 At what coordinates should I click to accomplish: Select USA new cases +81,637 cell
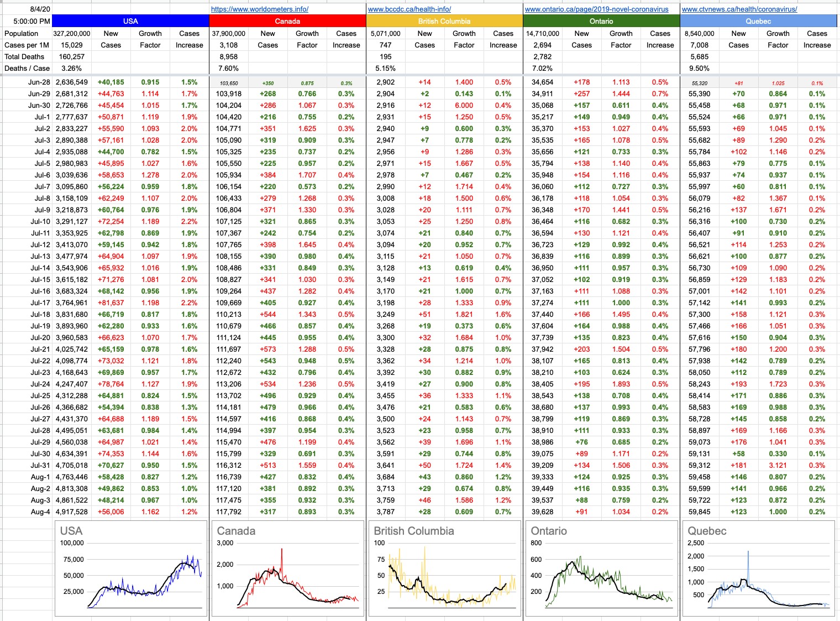coord(111,302)
